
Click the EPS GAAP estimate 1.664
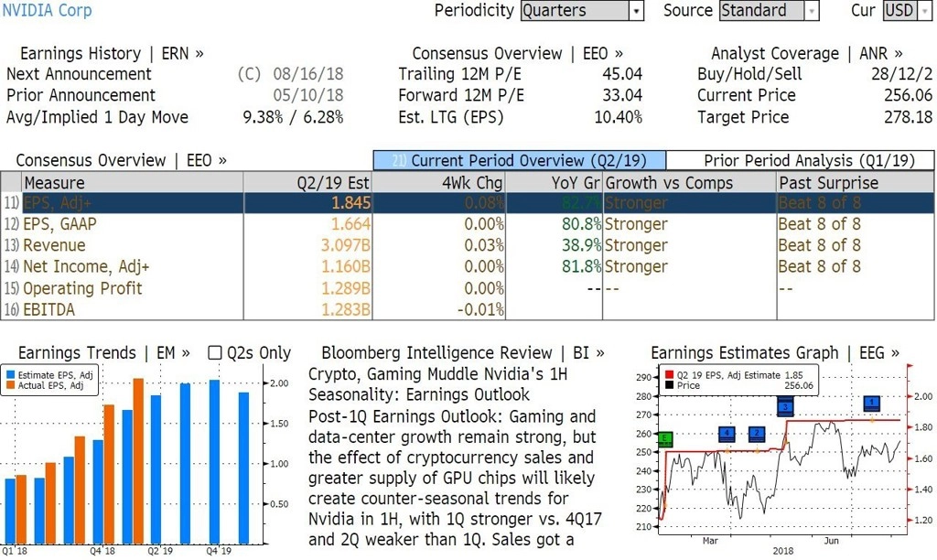(350, 224)
